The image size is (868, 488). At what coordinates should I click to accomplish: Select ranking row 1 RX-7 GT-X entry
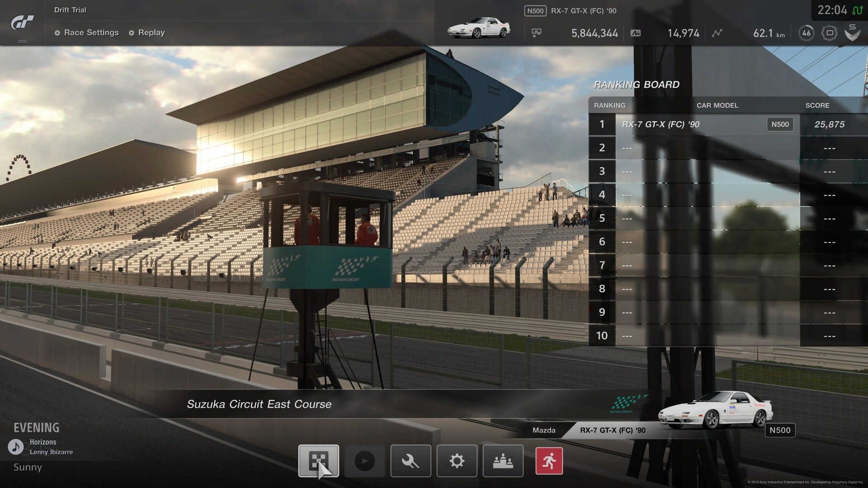728,124
